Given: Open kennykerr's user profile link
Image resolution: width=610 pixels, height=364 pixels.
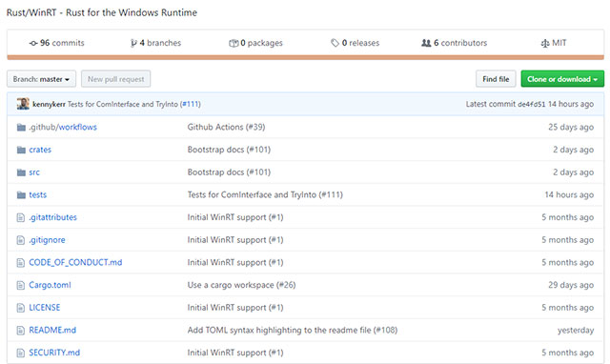Looking at the screenshot, I should 49,104.
